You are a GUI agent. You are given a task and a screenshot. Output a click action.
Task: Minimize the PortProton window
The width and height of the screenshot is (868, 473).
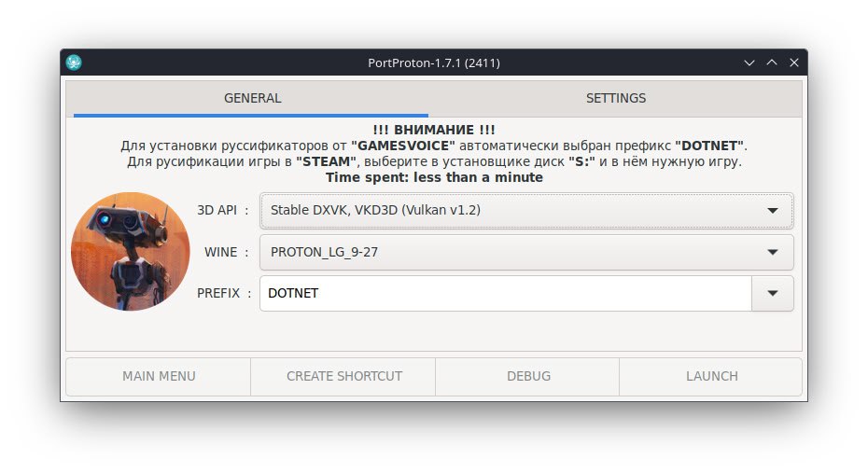coord(749,63)
